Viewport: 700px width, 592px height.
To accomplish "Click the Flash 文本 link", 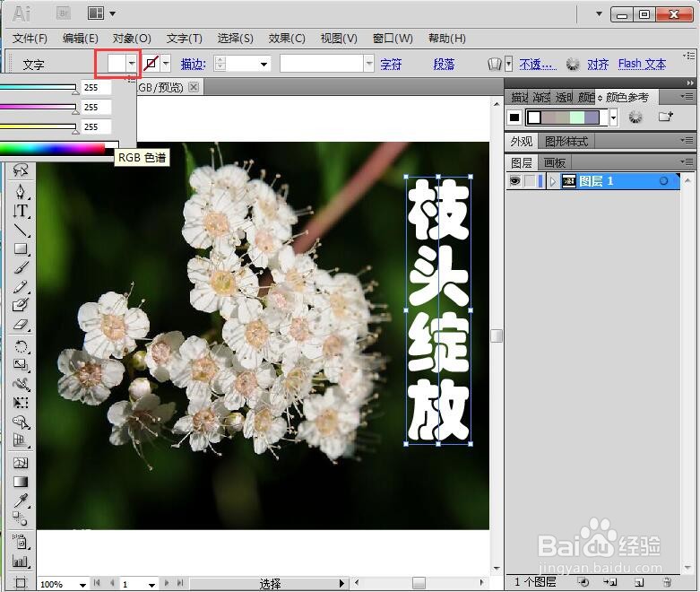I will (x=642, y=65).
